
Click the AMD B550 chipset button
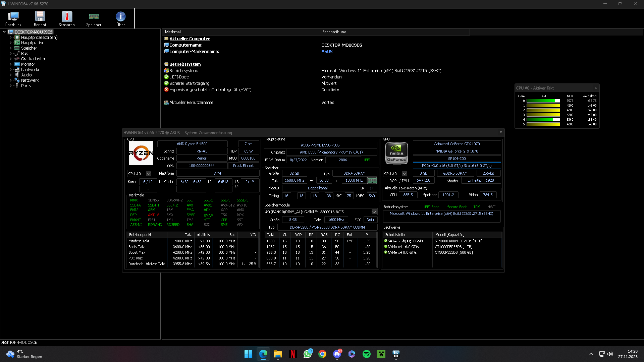point(331,152)
